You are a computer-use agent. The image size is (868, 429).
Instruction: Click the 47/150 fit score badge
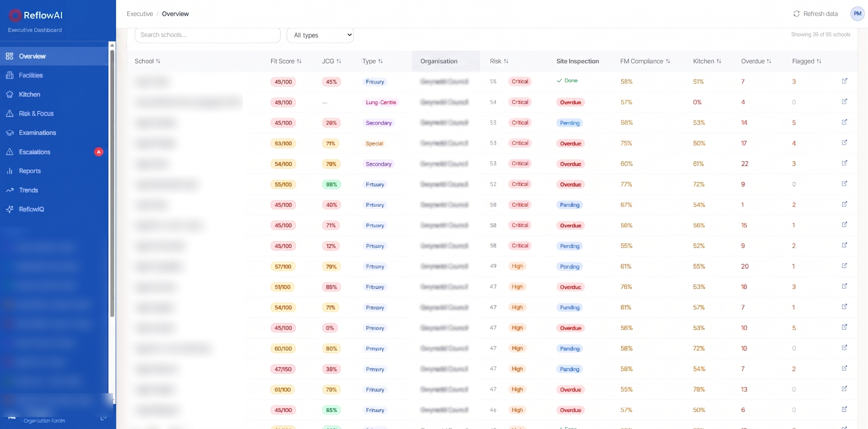pyautogui.click(x=283, y=369)
